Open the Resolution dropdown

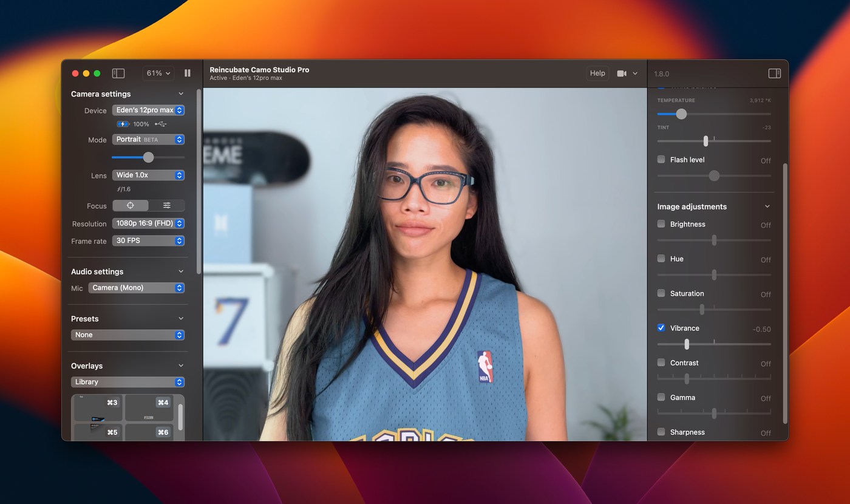148,223
